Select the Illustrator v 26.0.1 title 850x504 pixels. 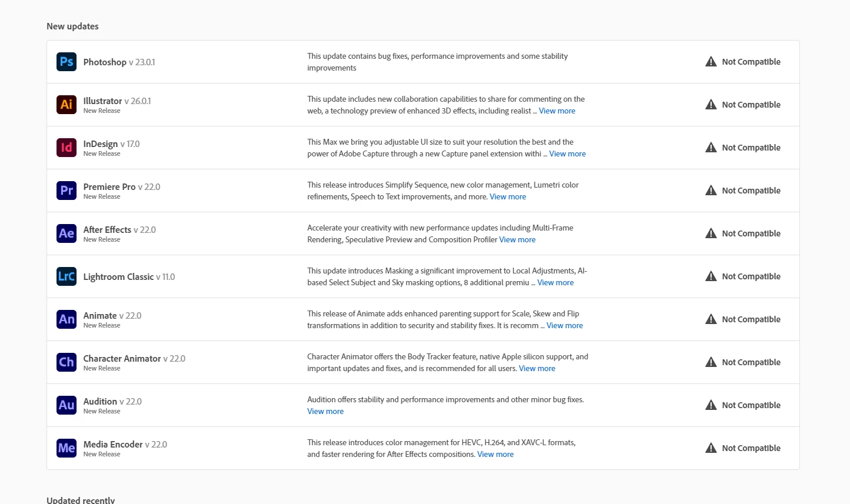117,101
